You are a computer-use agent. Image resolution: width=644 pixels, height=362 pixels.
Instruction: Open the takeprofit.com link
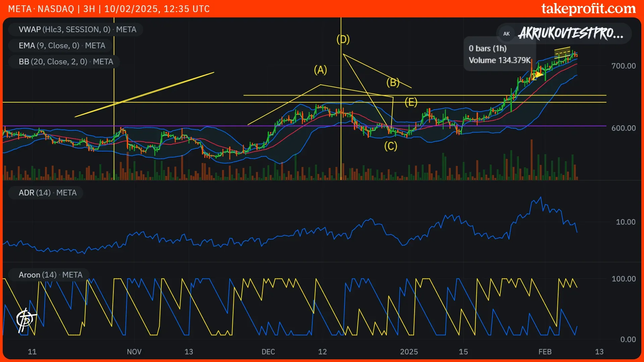click(x=588, y=9)
